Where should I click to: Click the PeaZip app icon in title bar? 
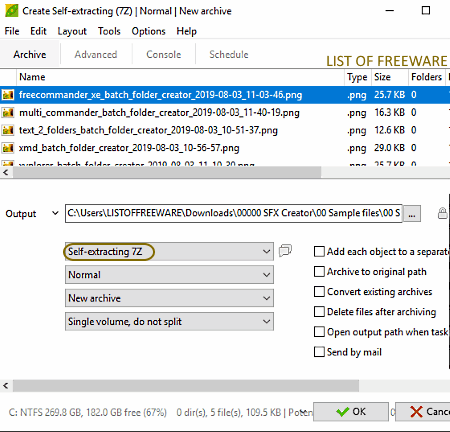point(11,10)
